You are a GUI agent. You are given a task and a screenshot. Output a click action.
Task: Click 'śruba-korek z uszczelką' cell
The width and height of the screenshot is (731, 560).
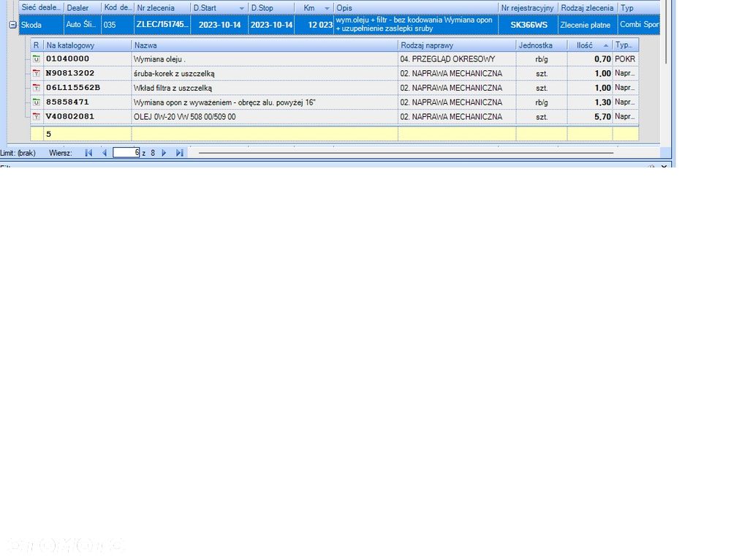(265, 73)
